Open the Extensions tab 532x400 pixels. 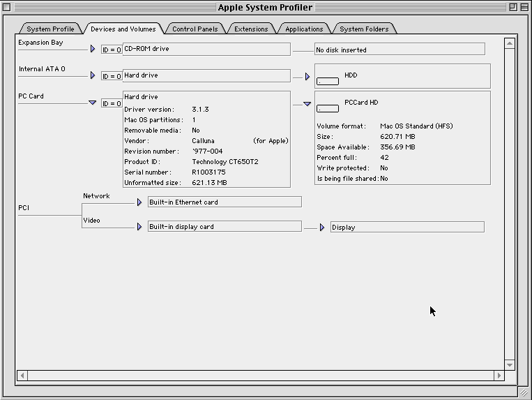(251, 29)
